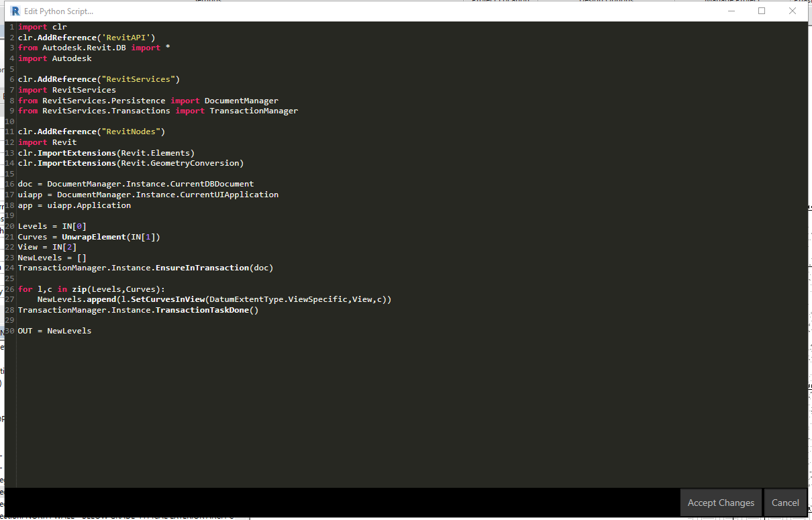Cancel the Python script edits
The image size is (812, 520).
pyautogui.click(x=784, y=503)
